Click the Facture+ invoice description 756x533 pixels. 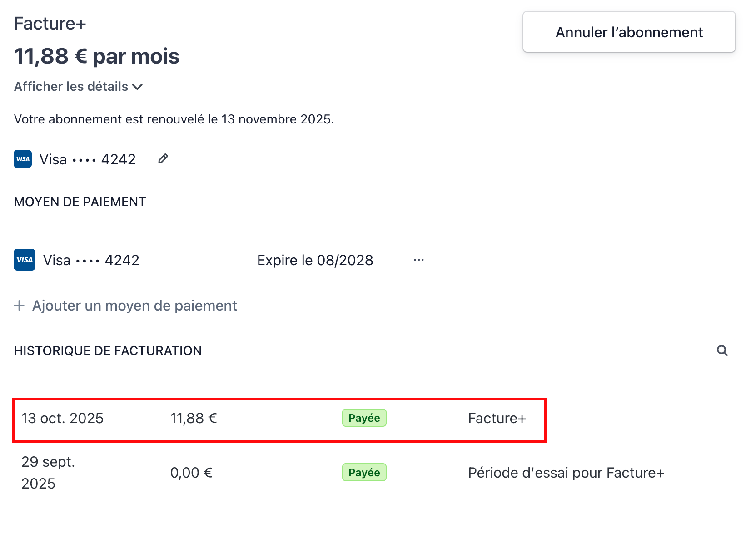497,418
